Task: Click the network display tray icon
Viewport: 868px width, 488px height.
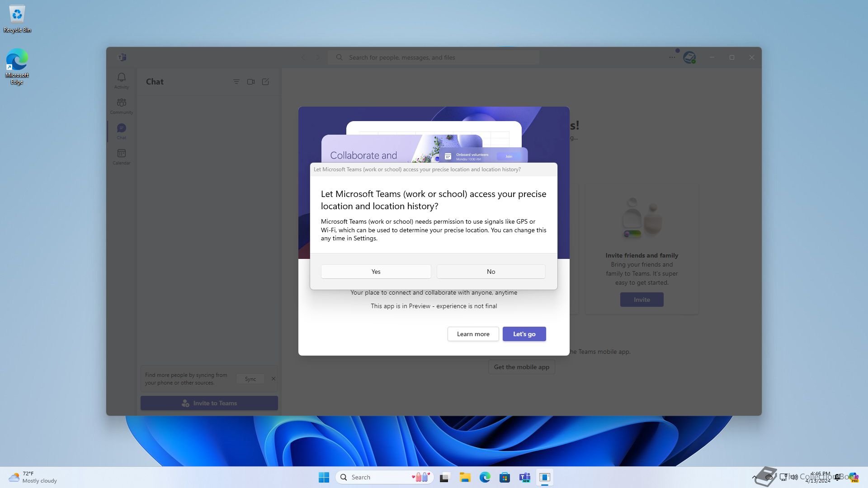Action: tap(783, 477)
